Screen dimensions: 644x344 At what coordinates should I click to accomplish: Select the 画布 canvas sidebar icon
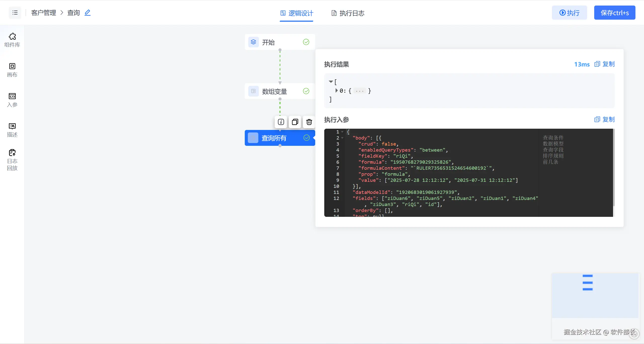pos(12,70)
